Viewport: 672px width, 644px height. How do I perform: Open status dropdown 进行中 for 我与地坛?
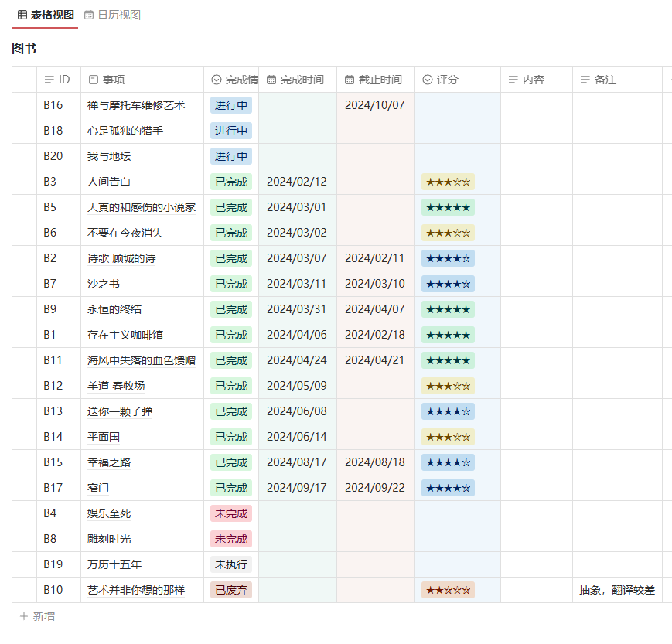pos(230,156)
